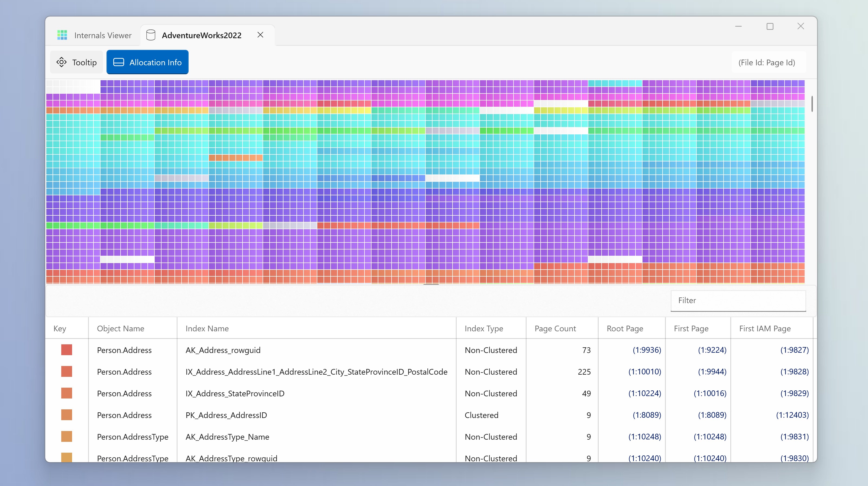
Task: Switch to the Internals Viewer tab
Action: (x=94, y=35)
